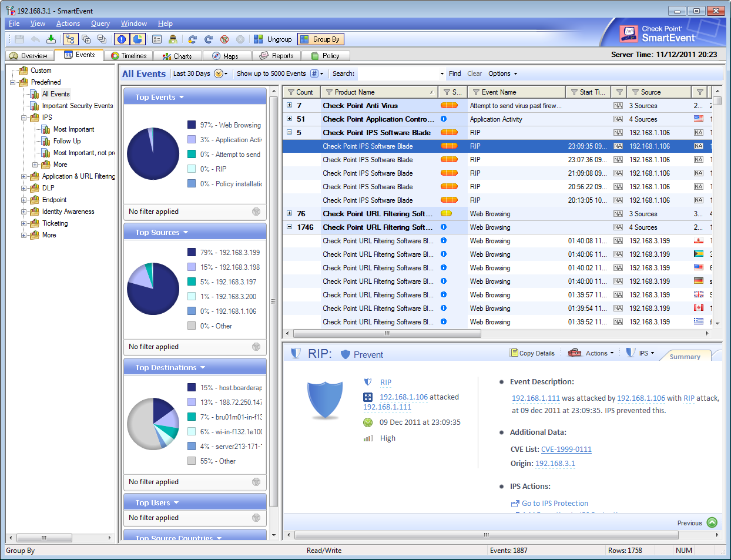Click the save (floppy disk) toolbar icon

point(19,39)
